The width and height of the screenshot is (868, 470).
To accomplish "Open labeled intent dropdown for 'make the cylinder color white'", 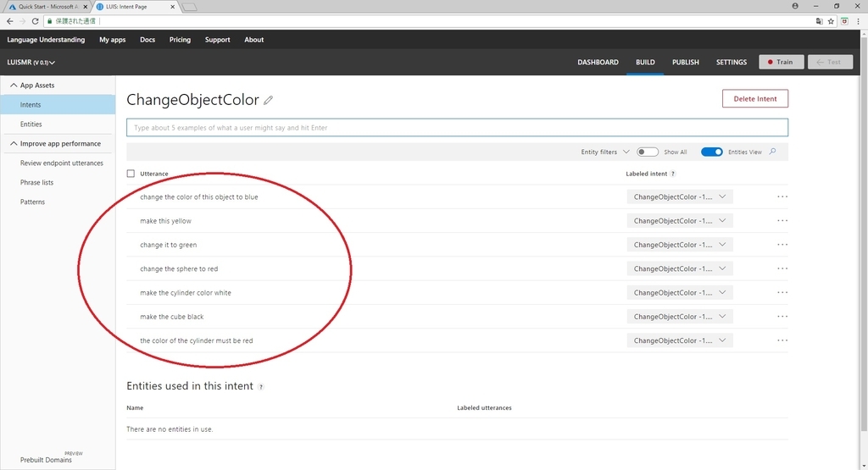I will coord(680,292).
